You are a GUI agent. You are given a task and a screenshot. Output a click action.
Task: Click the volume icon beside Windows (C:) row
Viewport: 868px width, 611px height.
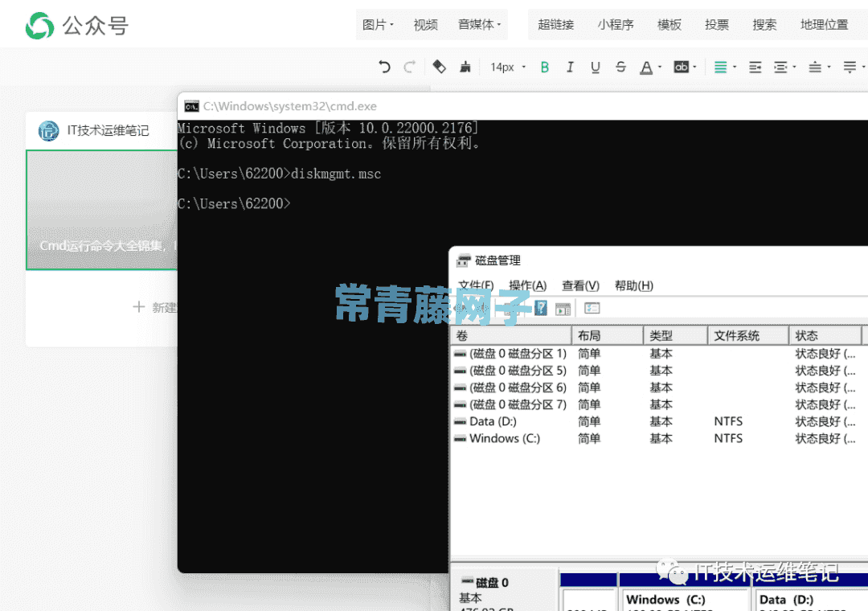coord(460,439)
